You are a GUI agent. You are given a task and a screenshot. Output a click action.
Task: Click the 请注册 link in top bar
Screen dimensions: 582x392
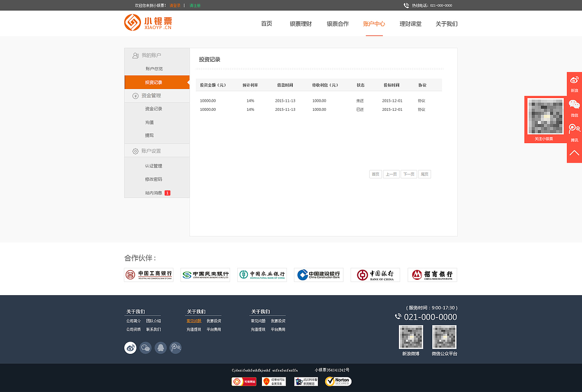(195, 5)
